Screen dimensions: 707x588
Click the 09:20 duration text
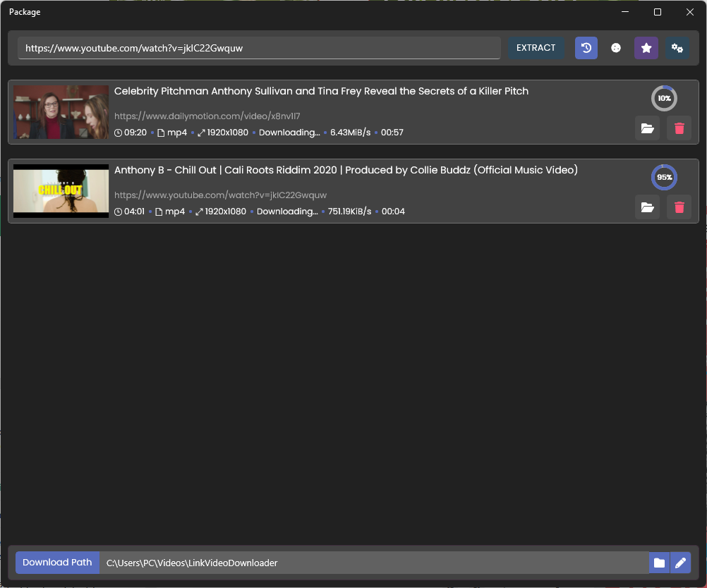(135, 133)
